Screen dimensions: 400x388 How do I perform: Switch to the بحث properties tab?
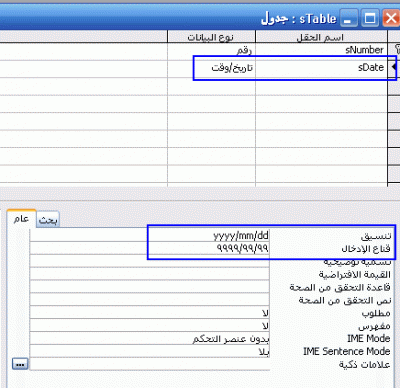pyautogui.click(x=48, y=220)
